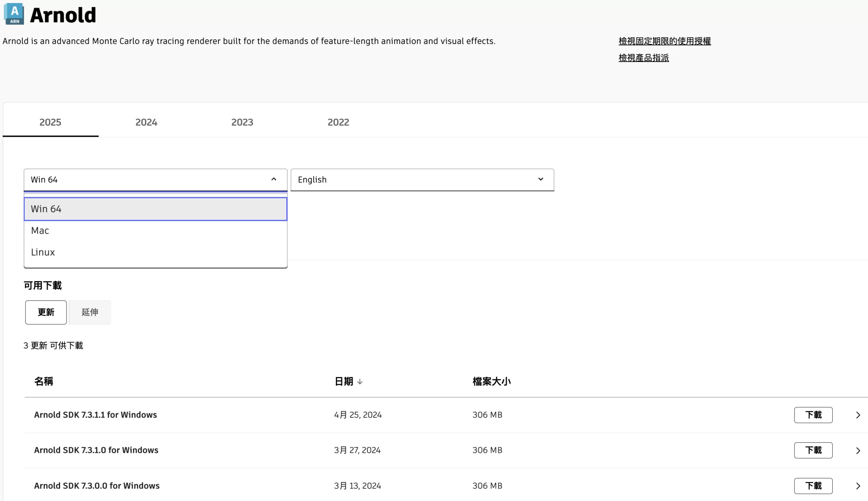
Task: Expand Arnold SDK 7.3.0.0 row chevron
Action: coord(858,486)
